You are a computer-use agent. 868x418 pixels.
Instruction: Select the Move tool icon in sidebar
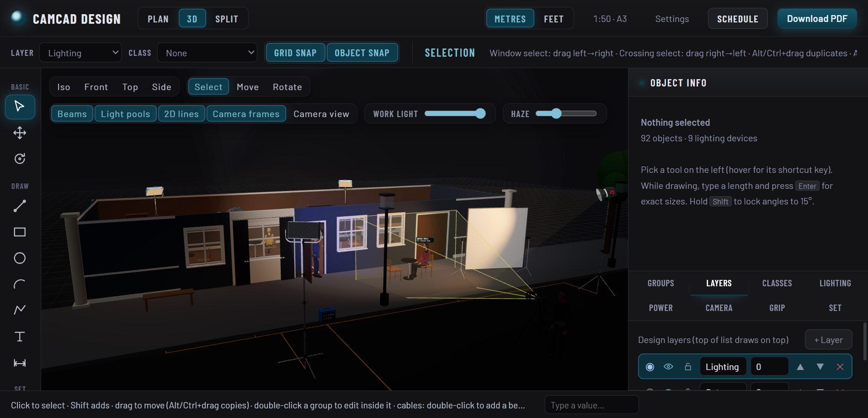point(20,133)
